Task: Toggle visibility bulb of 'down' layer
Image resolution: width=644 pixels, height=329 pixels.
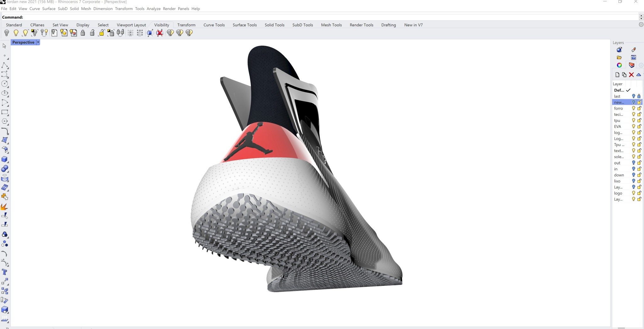Action: pyautogui.click(x=634, y=175)
